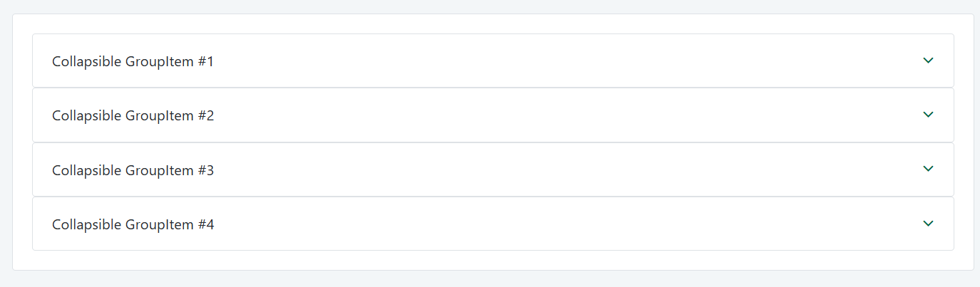Viewport: 980px width, 287px height.
Task: Click the "#2" number in the second title
Action: 206,116
